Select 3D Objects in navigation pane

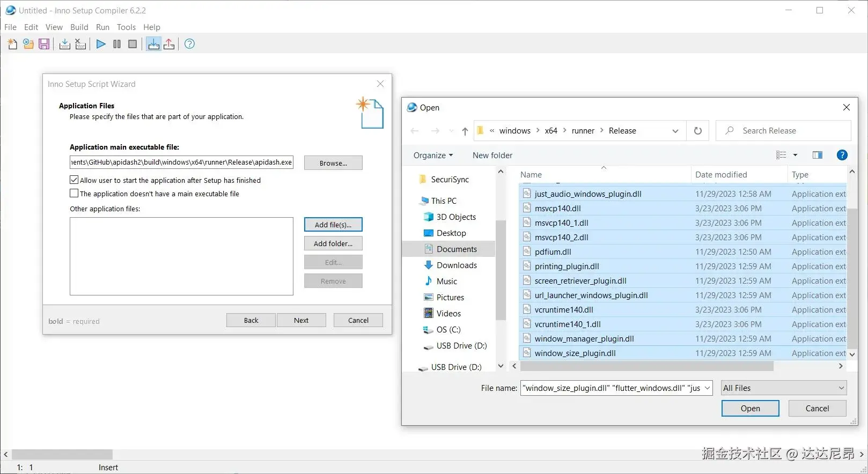click(456, 217)
